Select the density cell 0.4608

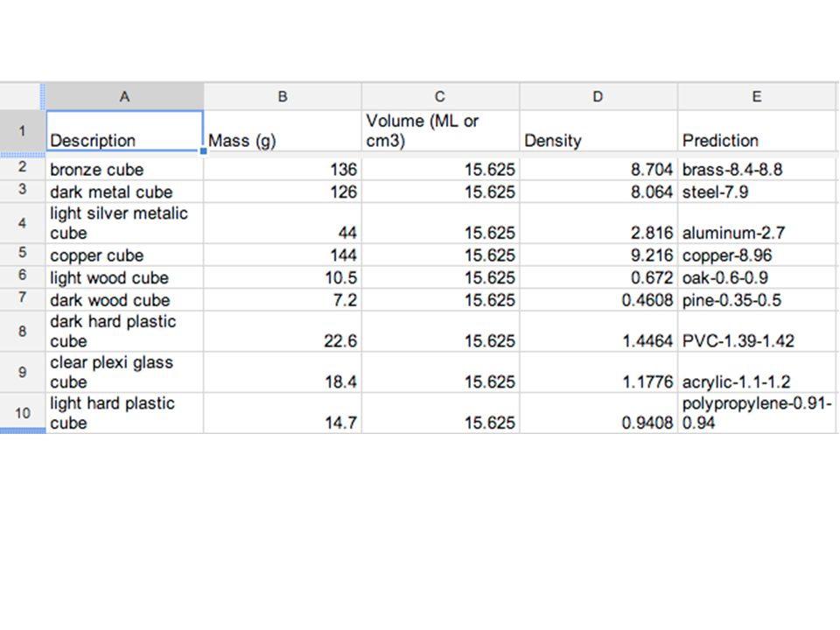(598, 300)
